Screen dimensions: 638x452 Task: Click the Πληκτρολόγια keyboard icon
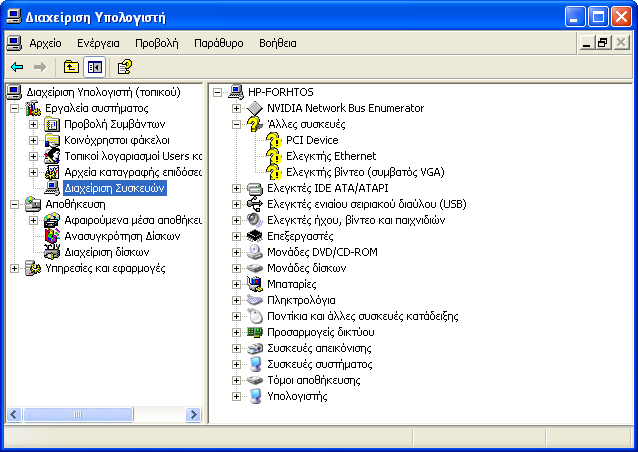[x=255, y=300]
